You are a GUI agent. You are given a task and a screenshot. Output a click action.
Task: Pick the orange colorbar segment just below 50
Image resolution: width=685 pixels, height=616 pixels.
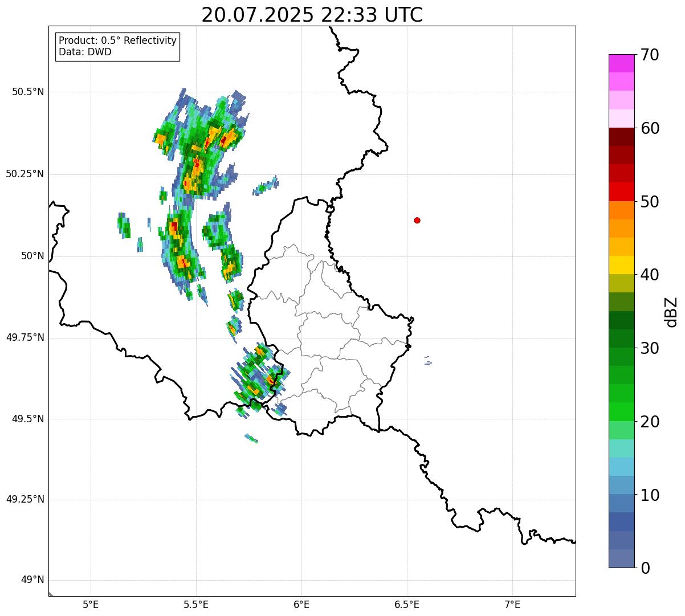click(621, 210)
